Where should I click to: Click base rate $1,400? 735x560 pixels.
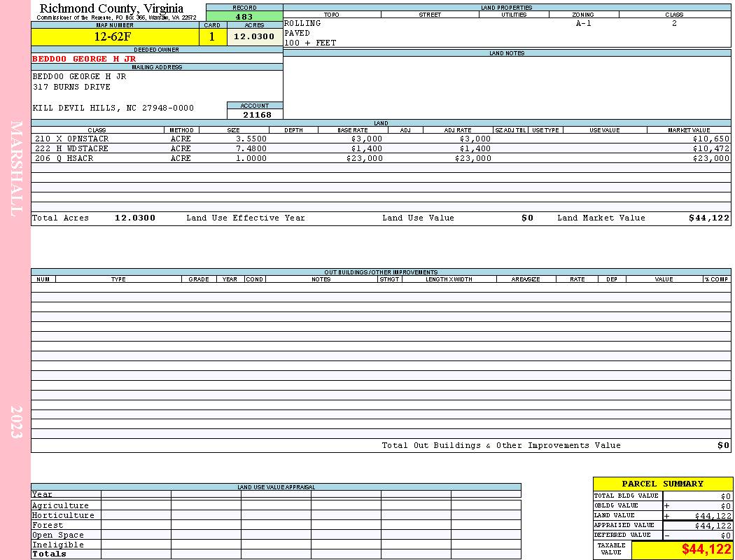pos(367,148)
